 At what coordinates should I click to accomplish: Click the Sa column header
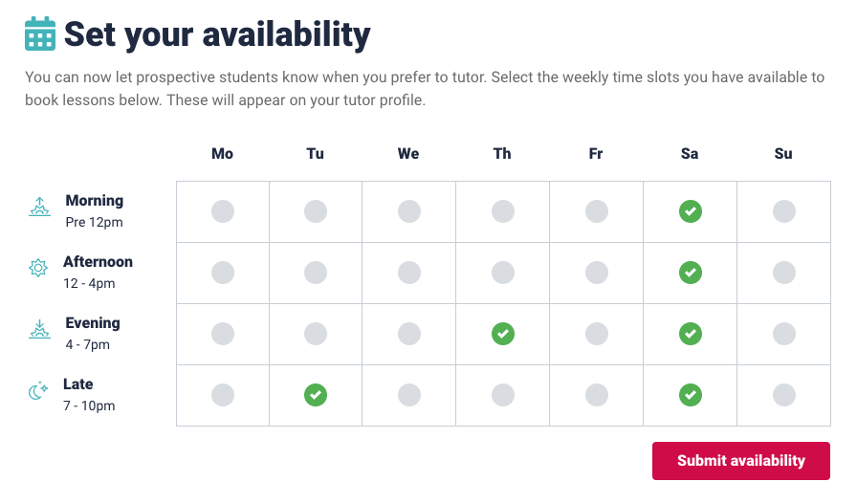(x=690, y=154)
